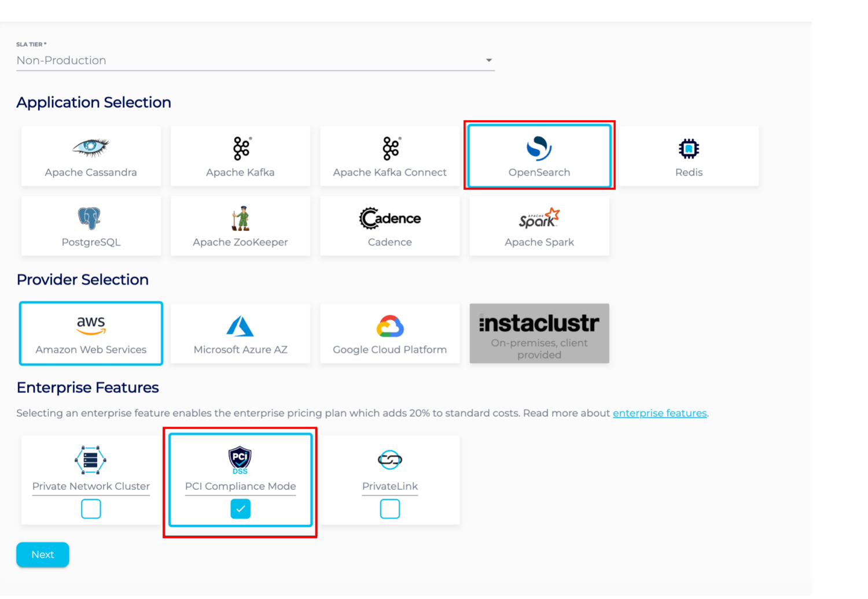Enable the PrivateLink feature checkbox
Screen dimensions: 868x599
click(389, 509)
